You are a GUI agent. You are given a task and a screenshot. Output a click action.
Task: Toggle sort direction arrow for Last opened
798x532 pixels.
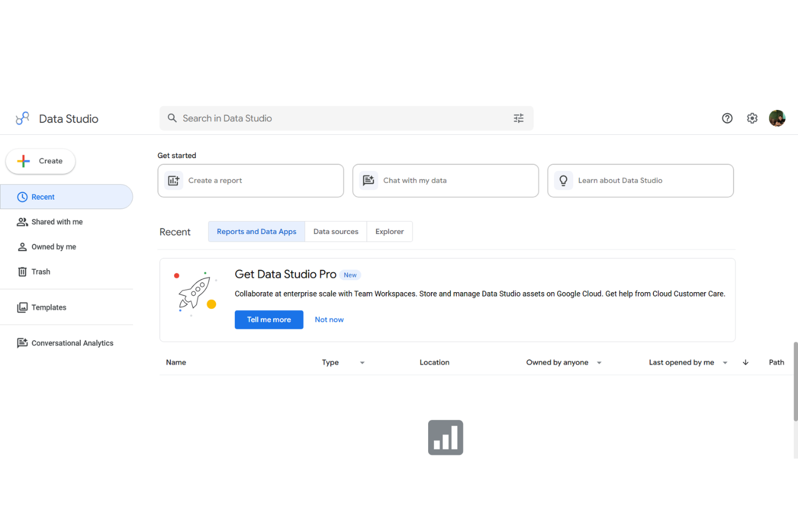coord(746,362)
